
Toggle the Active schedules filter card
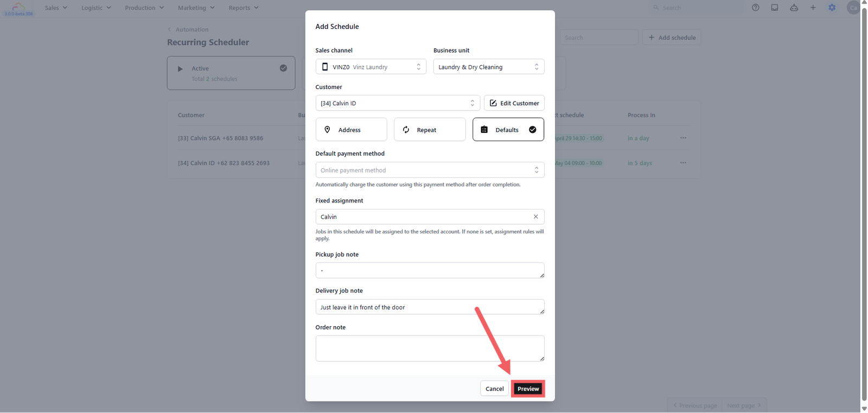[231, 73]
